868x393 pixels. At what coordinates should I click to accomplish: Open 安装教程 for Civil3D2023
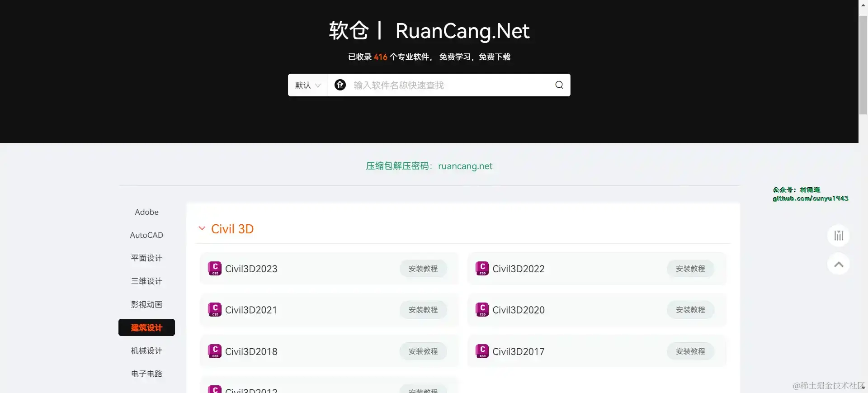pos(423,269)
